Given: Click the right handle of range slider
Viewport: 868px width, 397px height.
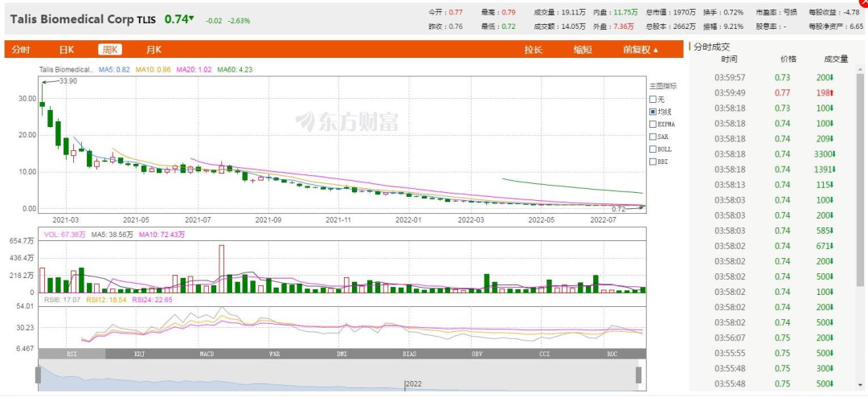Looking at the screenshot, I should 638,374.
